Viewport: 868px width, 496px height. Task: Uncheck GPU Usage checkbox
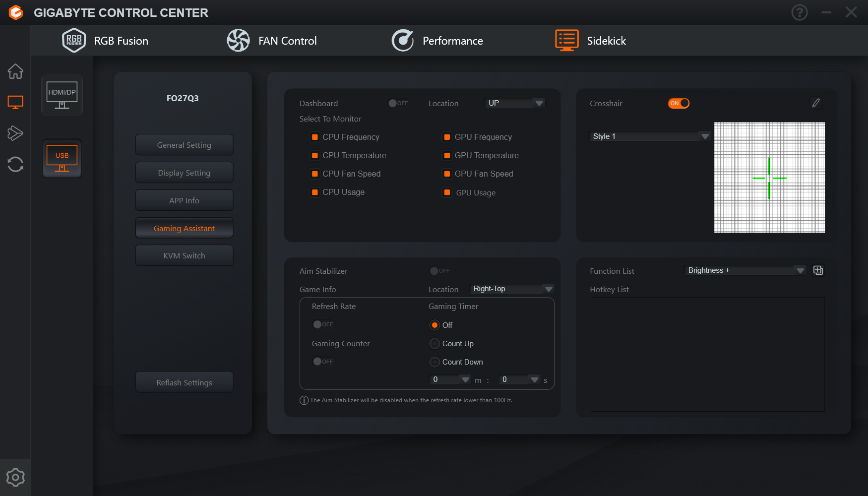click(x=447, y=192)
